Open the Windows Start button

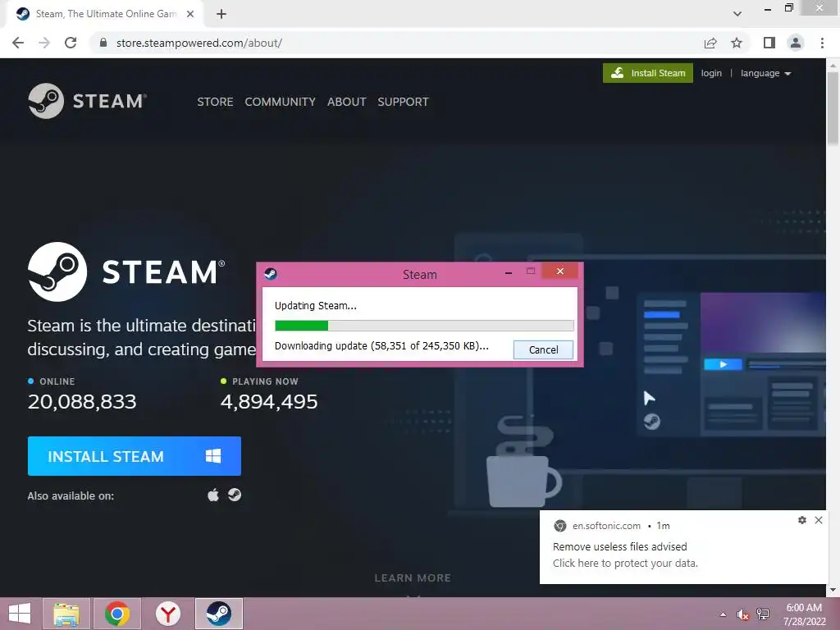(x=20, y=614)
